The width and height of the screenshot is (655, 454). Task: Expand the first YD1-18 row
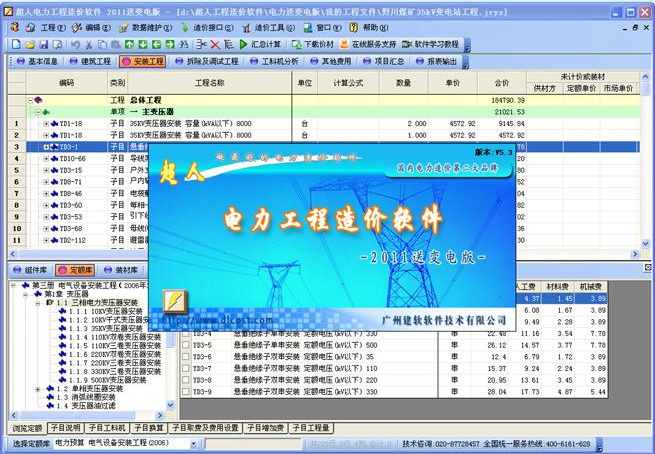click(46, 124)
